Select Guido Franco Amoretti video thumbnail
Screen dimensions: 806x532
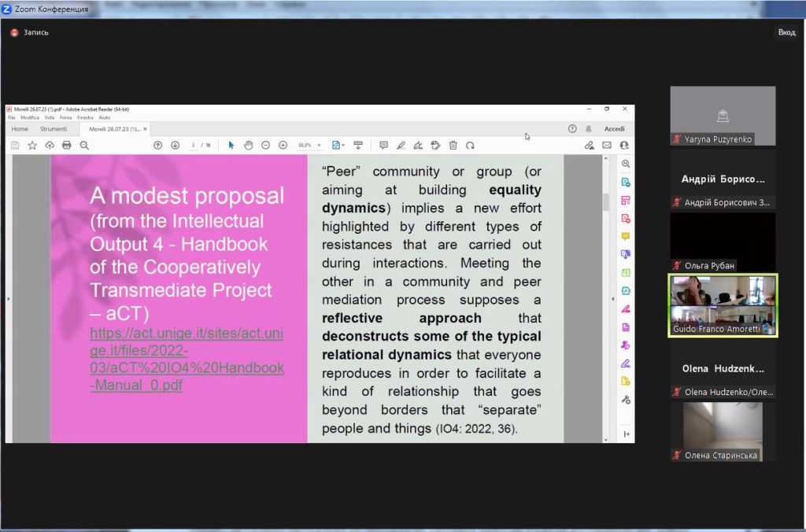[x=723, y=305]
